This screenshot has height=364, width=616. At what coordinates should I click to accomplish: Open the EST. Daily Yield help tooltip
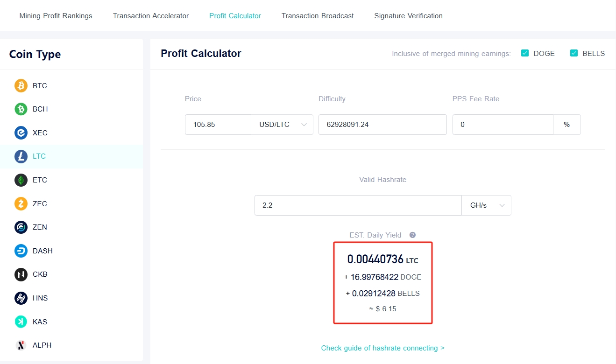pyautogui.click(x=412, y=235)
